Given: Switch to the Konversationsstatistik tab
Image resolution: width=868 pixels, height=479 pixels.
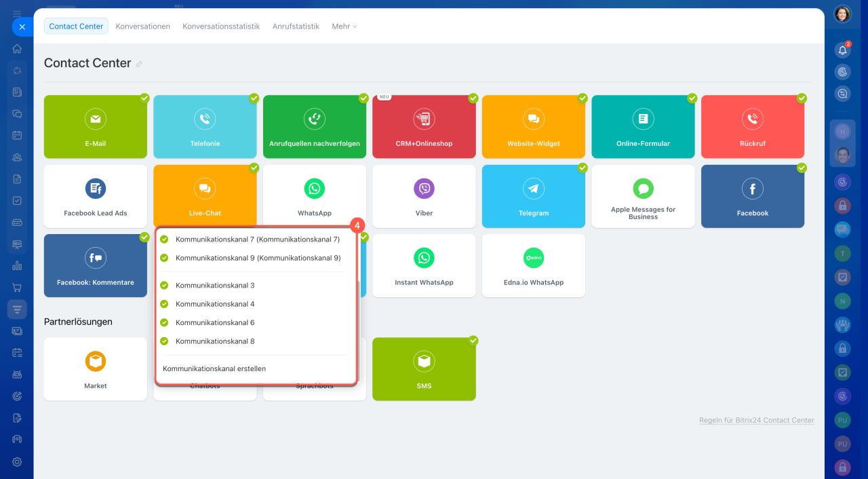Looking at the screenshot, I should tap(221, 26).
